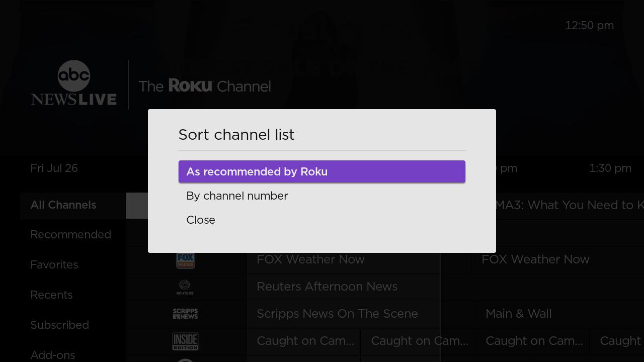Select As recommended by Roku option
The height and width of the screenshot is (362, 644).
[322, 171]
